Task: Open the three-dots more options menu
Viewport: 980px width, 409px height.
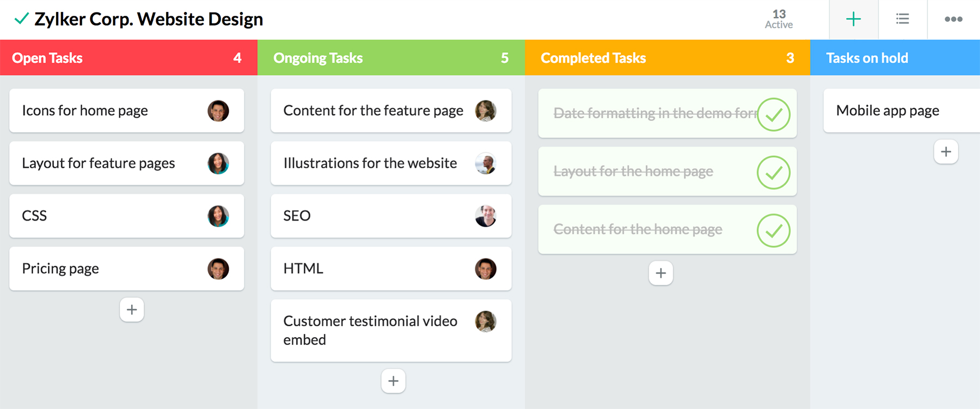Action: click(x=953, y=20)
